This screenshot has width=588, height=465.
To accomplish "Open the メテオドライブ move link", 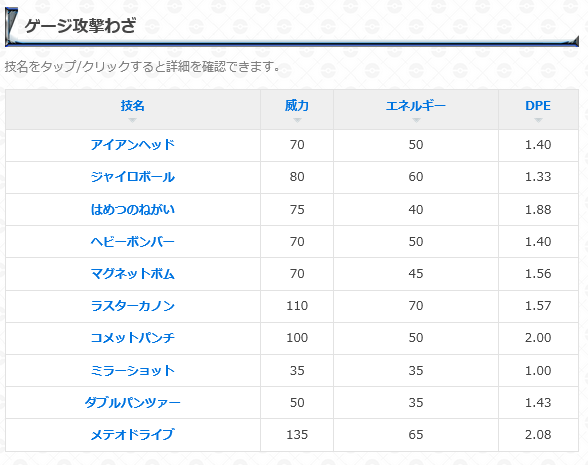I will pos(132,435).
